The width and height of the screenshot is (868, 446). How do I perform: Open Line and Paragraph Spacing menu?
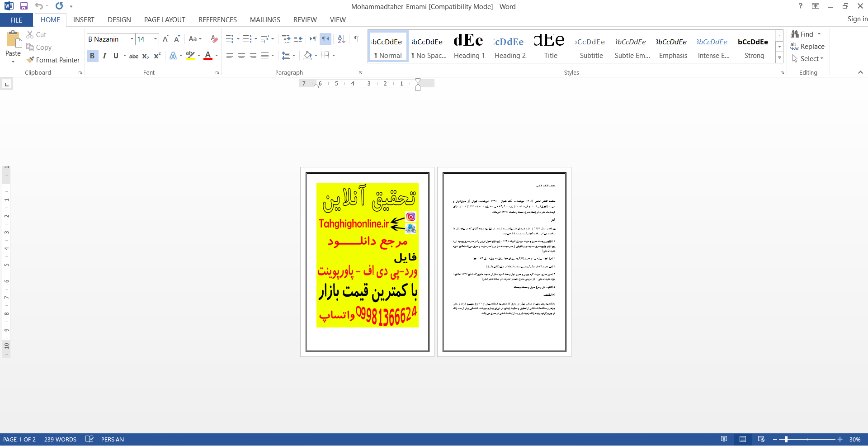(x=288, y=56)
